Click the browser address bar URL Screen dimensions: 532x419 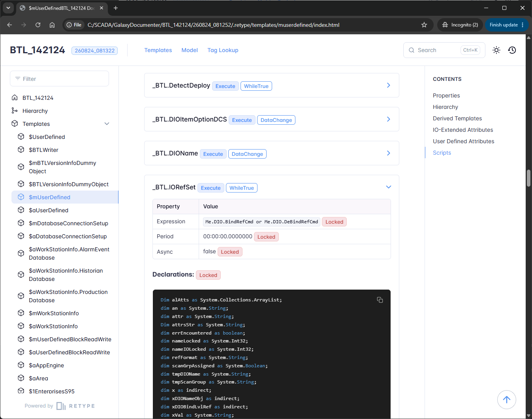coord(213,25)
